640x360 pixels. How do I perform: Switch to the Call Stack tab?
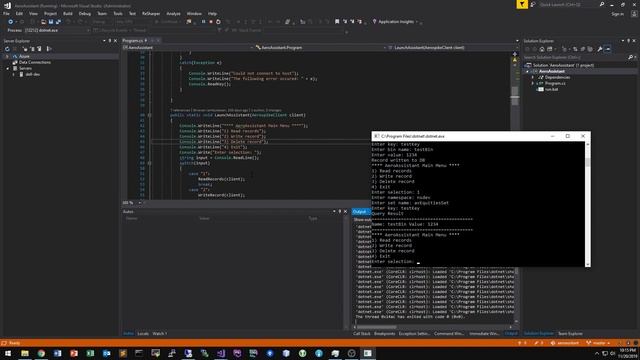tap(362, 334)
